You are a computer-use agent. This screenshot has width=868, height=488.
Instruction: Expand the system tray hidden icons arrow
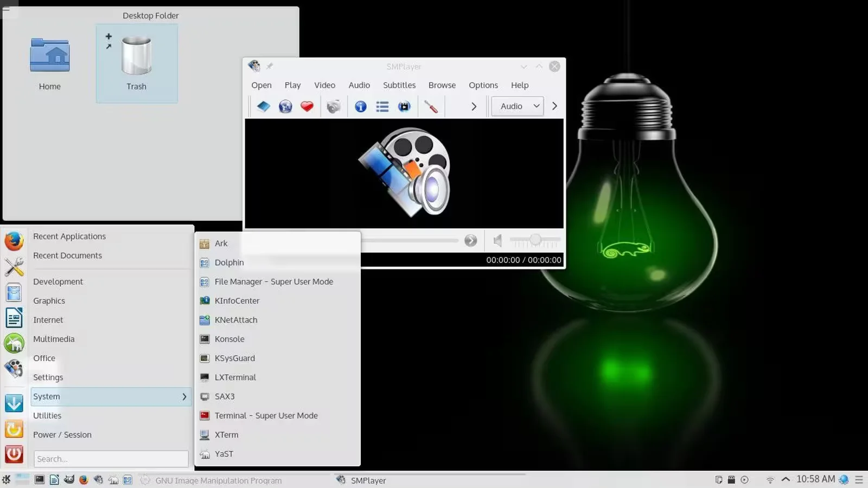[786, 479]
